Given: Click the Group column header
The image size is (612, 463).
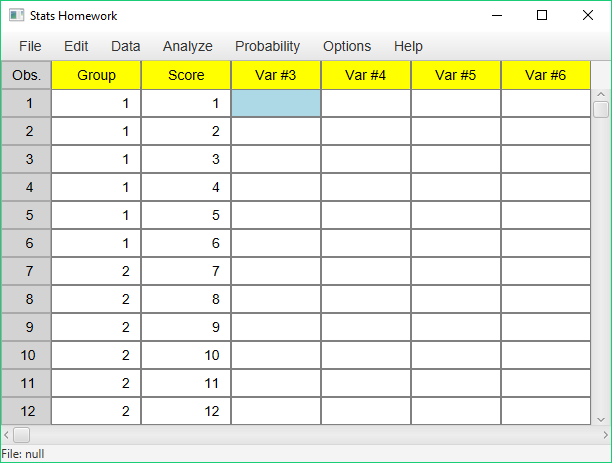Looking at the screenshot, I should [x=96, y=75].
